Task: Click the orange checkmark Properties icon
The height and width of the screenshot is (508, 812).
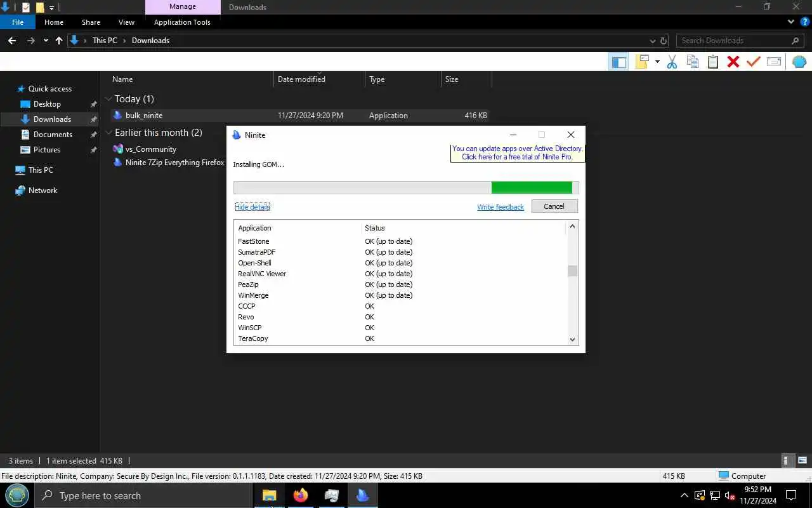Action: 754,62
